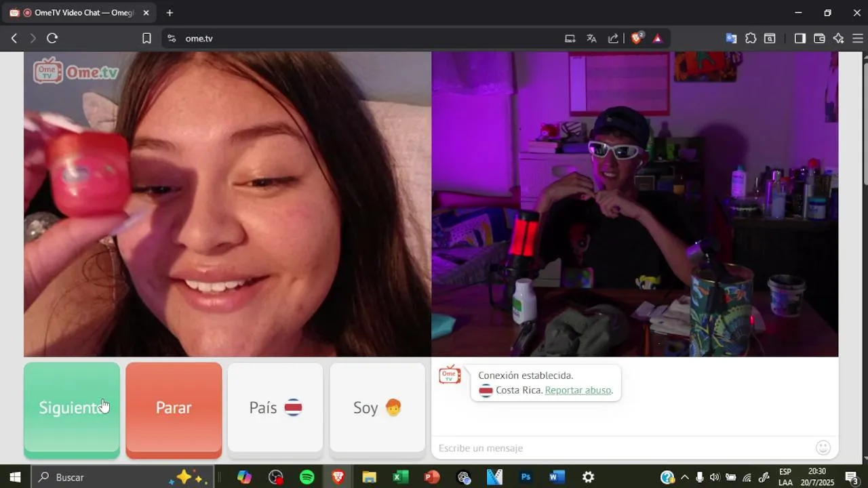Image resolution: width=868 pixels, height=488 pixels.
Task: Open Spotify from the taskbar
Action: [x=307, y=477]
